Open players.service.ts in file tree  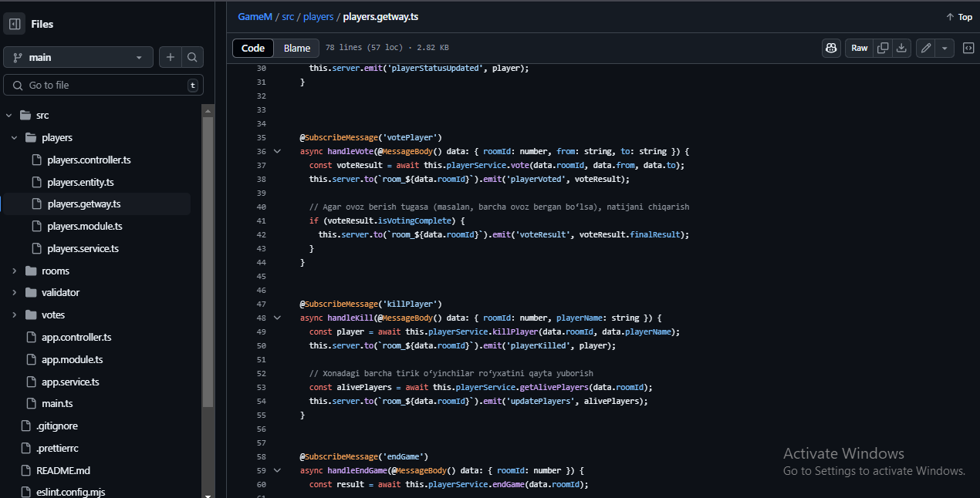pos(83,248)
